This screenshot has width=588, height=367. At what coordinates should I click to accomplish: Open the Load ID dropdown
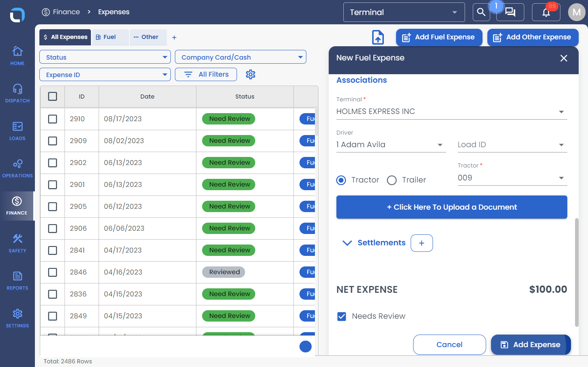tap(513, 145)
